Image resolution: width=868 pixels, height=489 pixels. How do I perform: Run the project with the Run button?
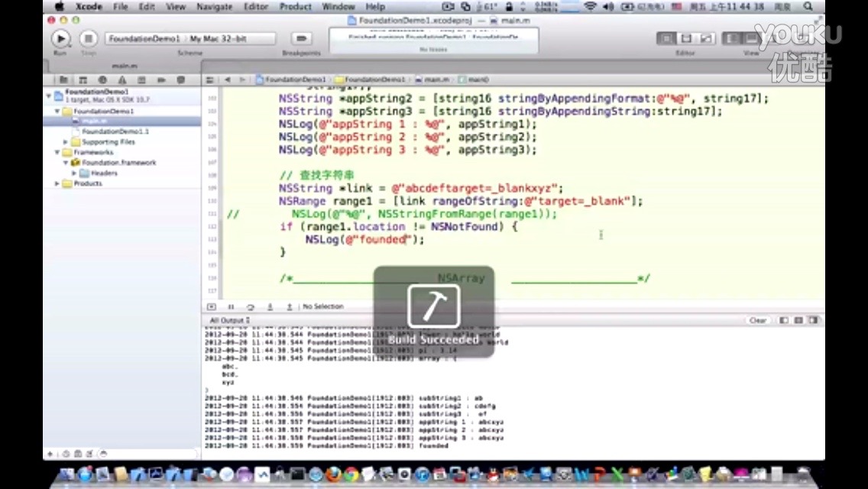point(60,39)
